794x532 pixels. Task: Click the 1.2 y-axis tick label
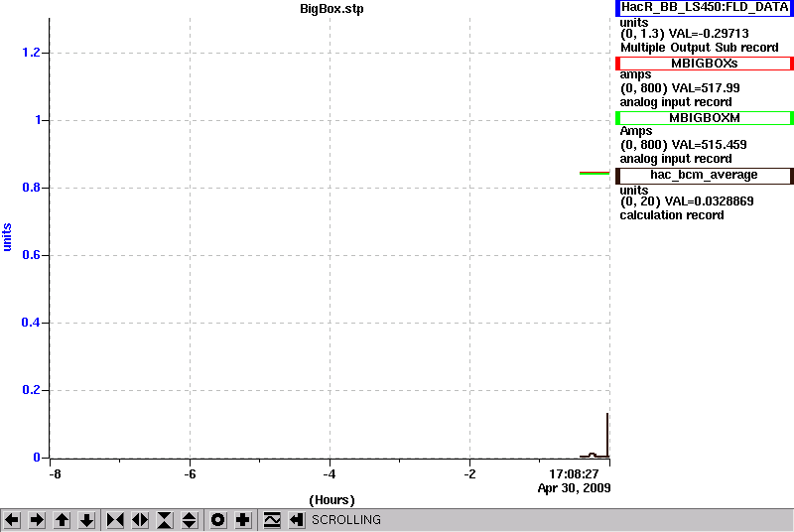31,53
